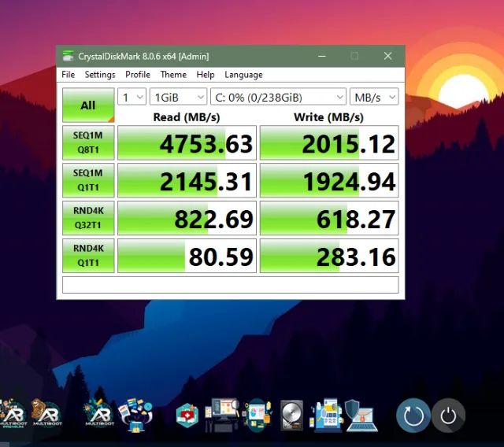Open the Multiboot icon with the gear
This screenshot has width=504, height=447.
click(99, 413)
